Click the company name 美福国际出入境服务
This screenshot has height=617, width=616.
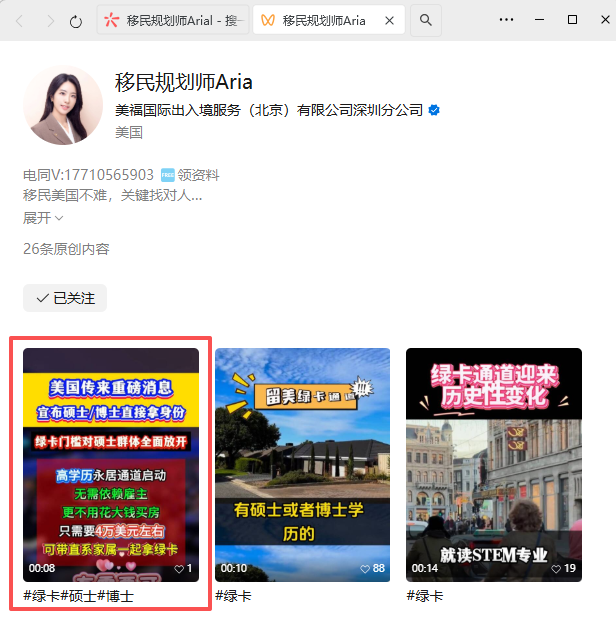[269, 110]
